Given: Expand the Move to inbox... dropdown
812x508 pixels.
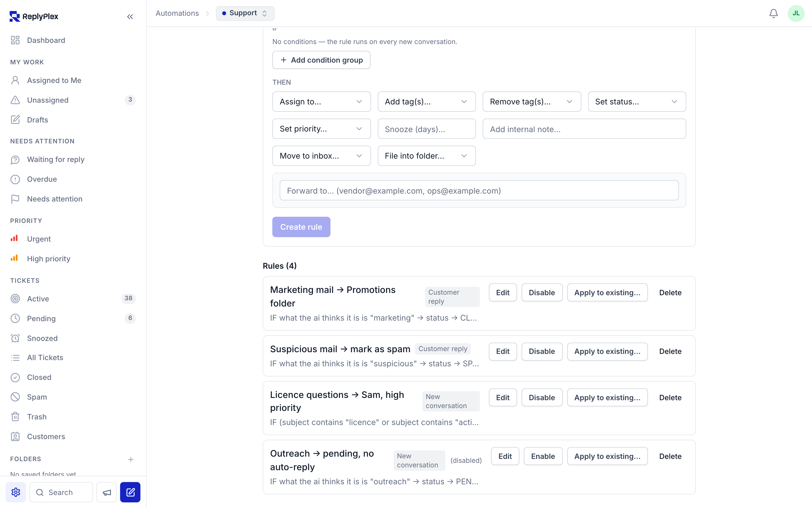Looking at the screenshot, I should (x=321, y=156).
